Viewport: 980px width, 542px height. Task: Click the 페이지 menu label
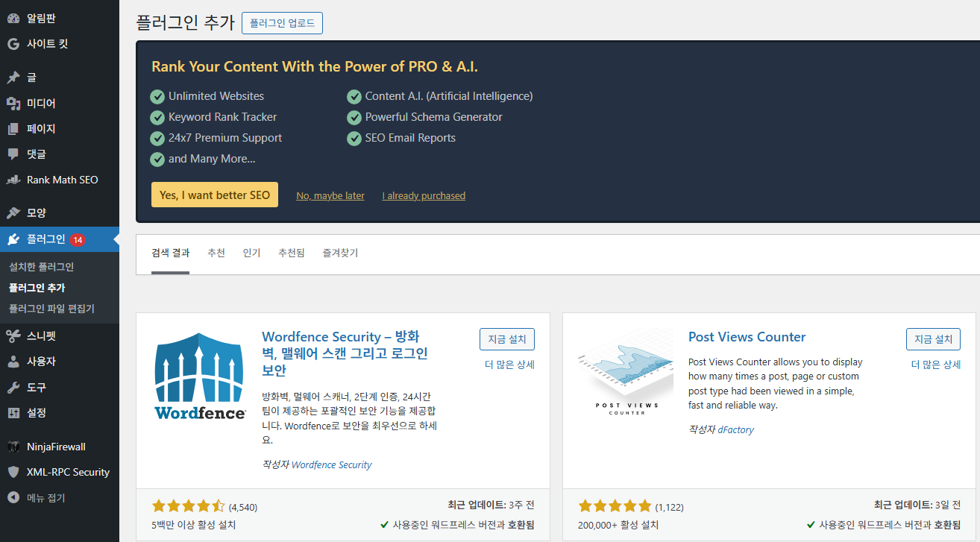(x=41, y=128)
